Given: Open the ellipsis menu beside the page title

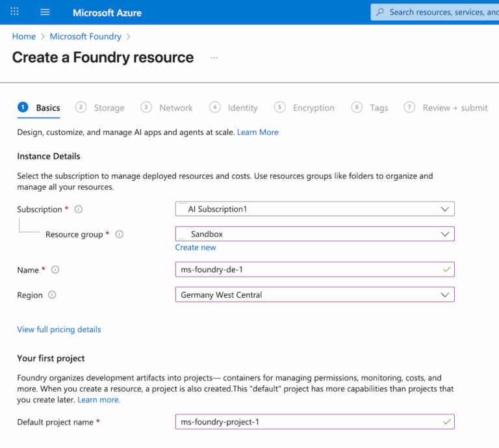Looking at the screenshot, I should point(214,58).
